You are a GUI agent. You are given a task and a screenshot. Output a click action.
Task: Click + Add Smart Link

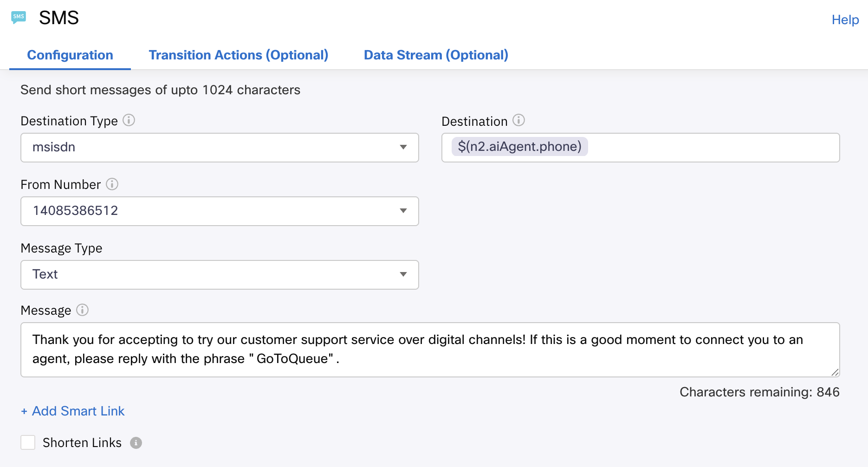click(x=73, y=411)
